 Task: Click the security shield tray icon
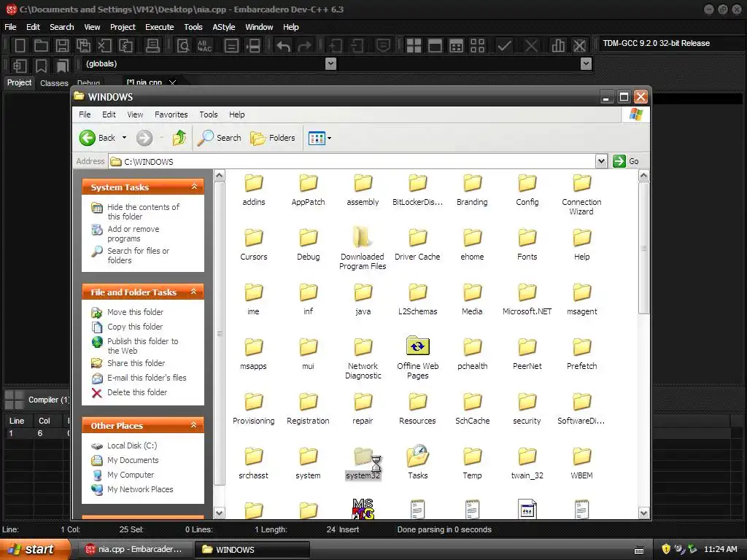tap(666, 549)
